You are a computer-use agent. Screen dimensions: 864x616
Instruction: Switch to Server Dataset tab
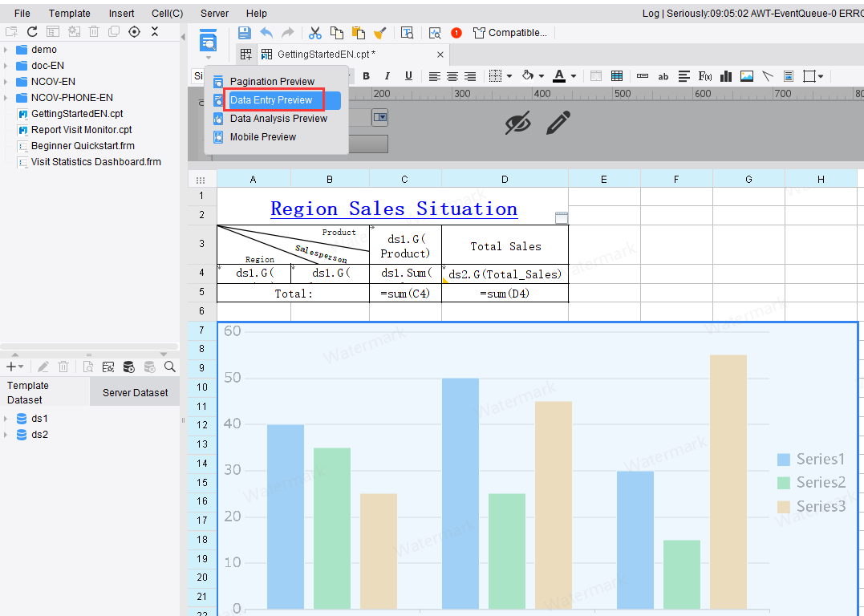click(135, 392)
